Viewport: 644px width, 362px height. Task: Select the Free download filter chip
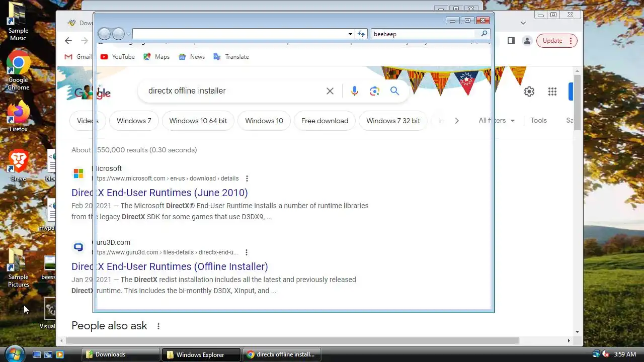[x=325, y=121]
